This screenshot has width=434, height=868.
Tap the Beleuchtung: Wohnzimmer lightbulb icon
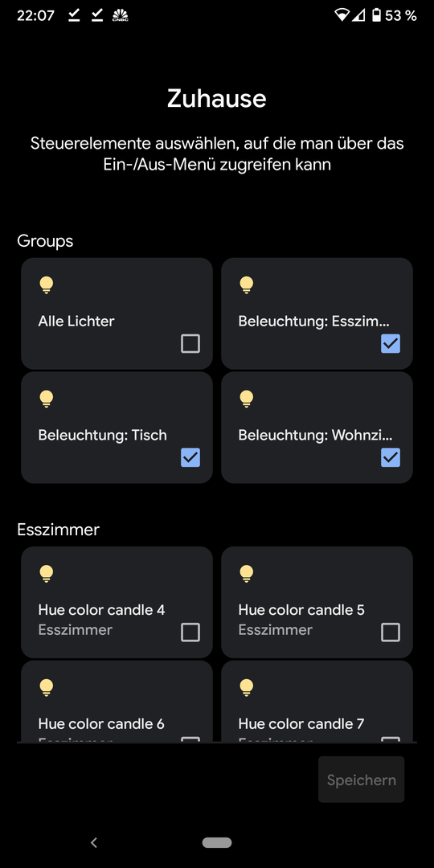point(247,399)
